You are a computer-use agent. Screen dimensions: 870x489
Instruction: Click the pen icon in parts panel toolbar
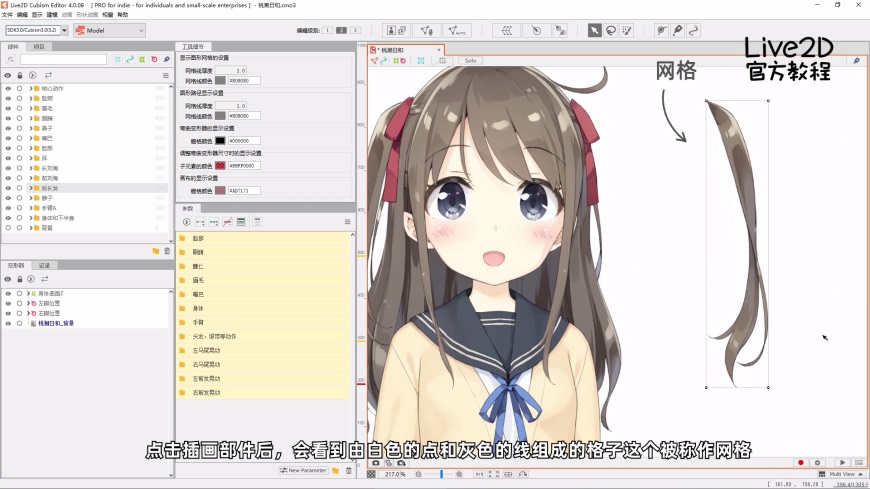click(166, 59)
